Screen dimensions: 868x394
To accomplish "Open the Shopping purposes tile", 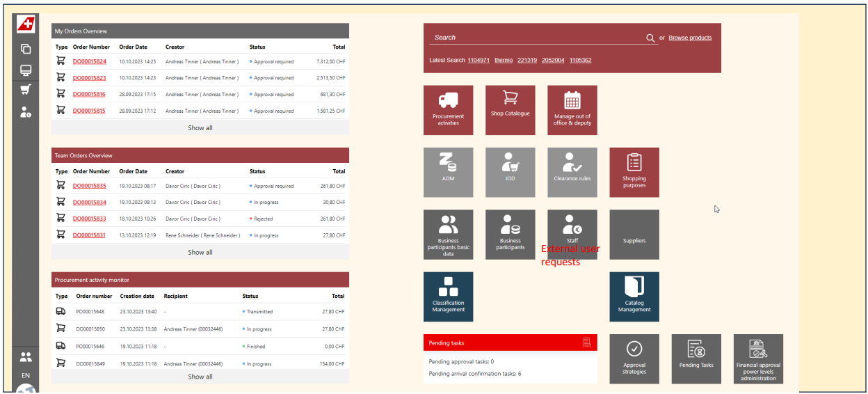I will [x=634, y=172].
